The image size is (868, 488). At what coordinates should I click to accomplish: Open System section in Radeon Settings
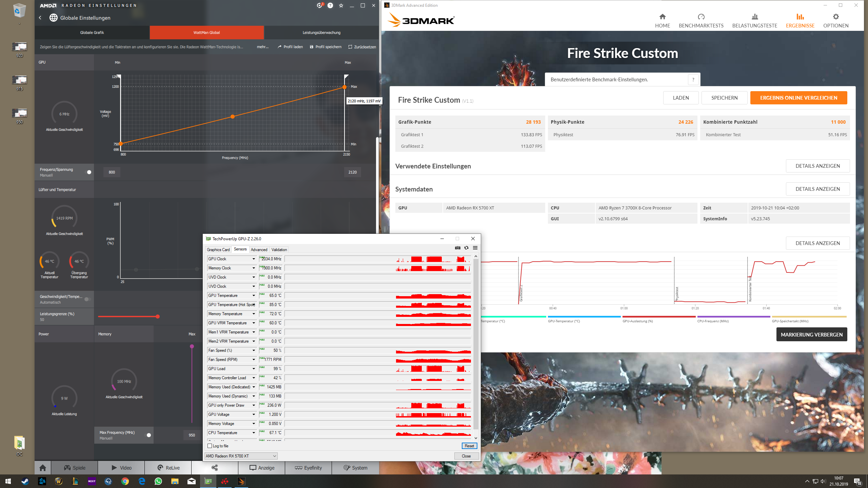(355, 468)
